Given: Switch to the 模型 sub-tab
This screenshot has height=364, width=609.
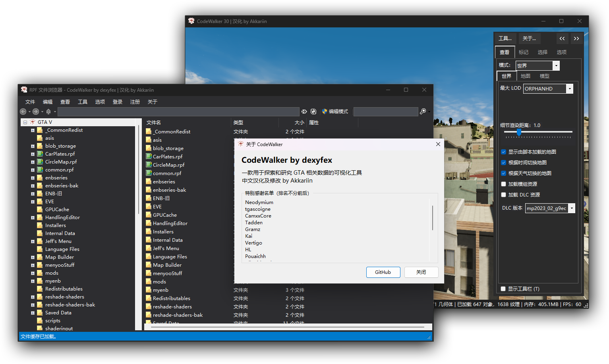Looking at the screenshot, I should 545,76.
